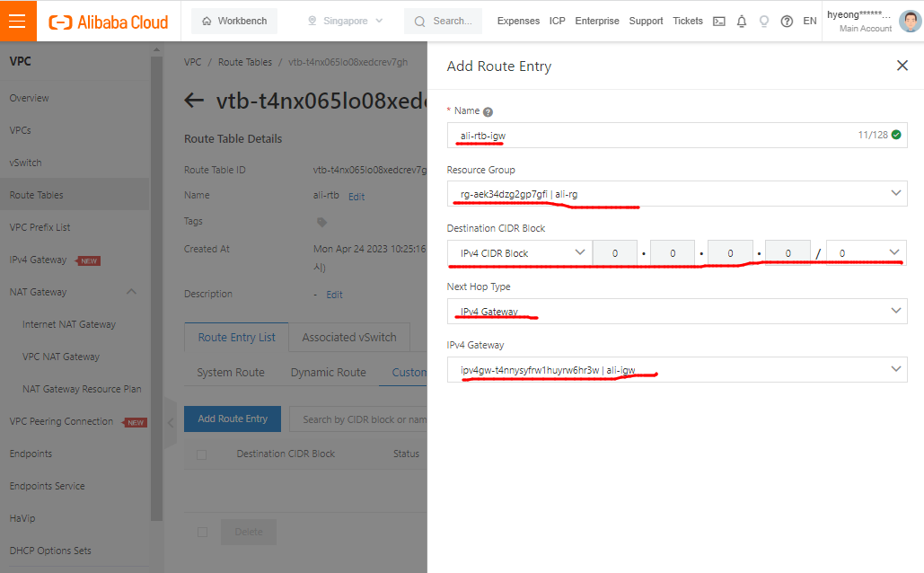924x573 pixels.
Task: Collapse the NAT Gateway sidebar group
Action: (x=131, y=292)
